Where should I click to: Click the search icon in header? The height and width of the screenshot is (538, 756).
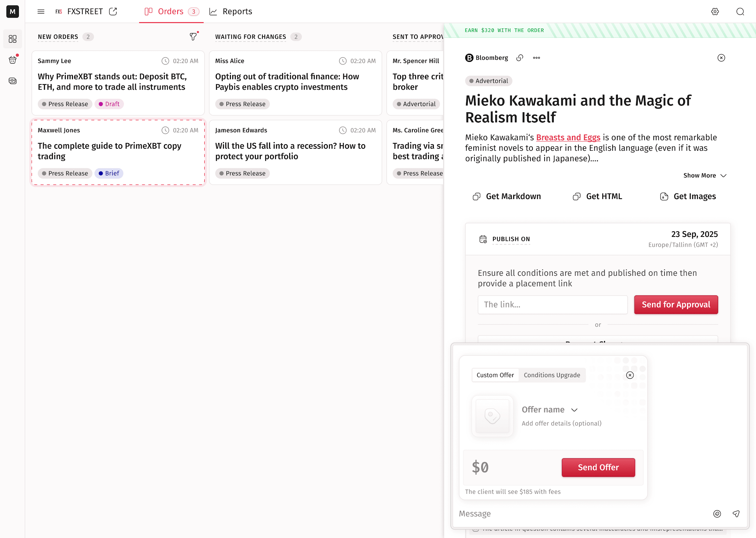pos(740,11)
